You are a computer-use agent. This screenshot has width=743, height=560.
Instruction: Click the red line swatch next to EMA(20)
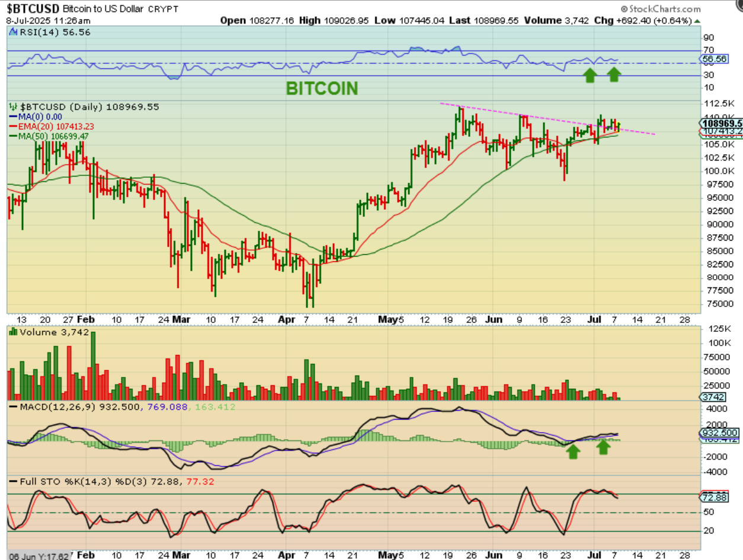[x=14, y=126]
